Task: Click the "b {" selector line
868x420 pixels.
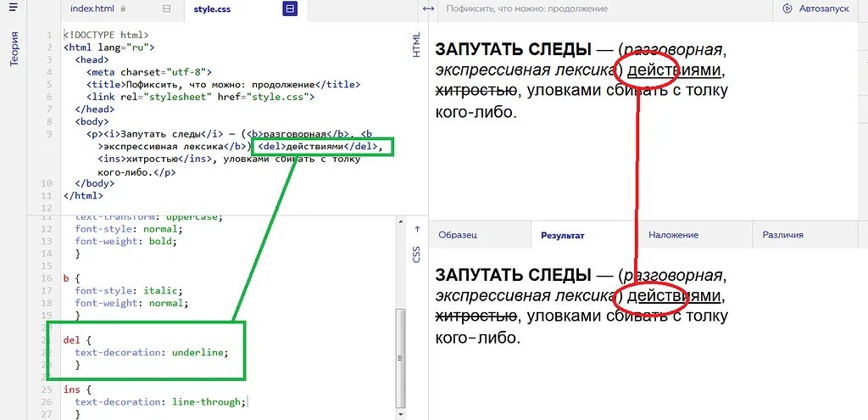Action: tap(72, 278)
